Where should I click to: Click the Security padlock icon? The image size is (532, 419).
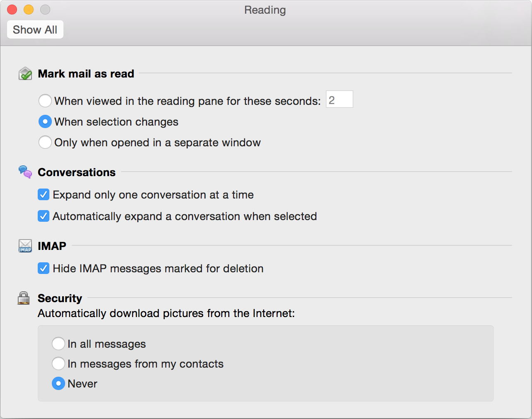click(x=24, y=298)
